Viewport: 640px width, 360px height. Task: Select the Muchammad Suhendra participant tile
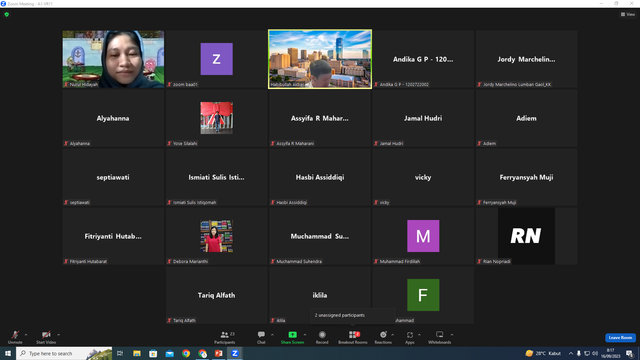coord(320,236)
